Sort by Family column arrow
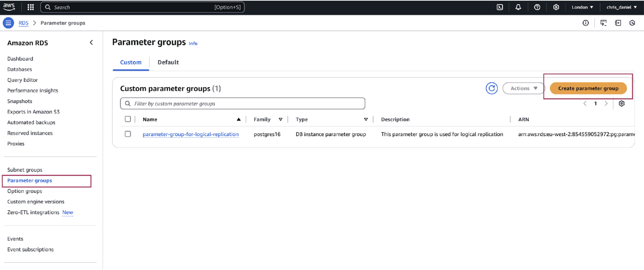 point(280,120)
